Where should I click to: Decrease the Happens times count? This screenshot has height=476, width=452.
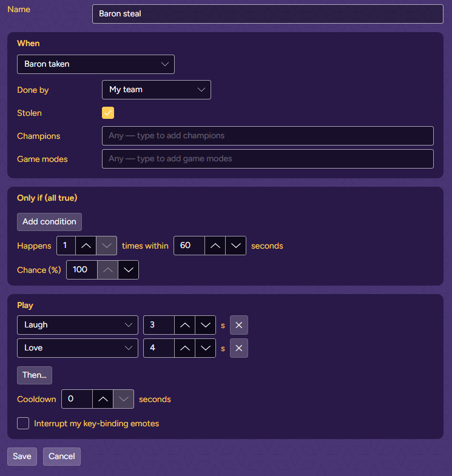[106, 246]
